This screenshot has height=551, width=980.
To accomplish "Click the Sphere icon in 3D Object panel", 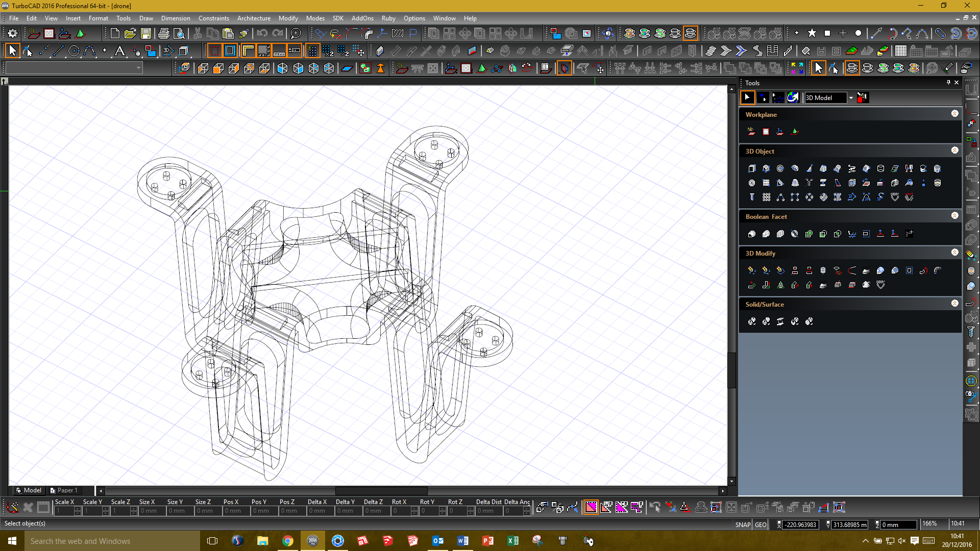I will 780,168.
